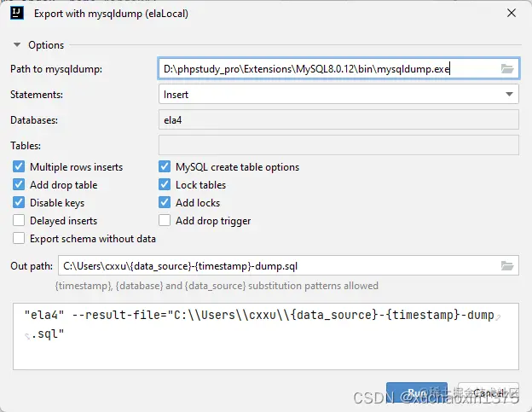Open folder browser for Out path
Viewport: 532px width, 412px height.
point(507,266)
